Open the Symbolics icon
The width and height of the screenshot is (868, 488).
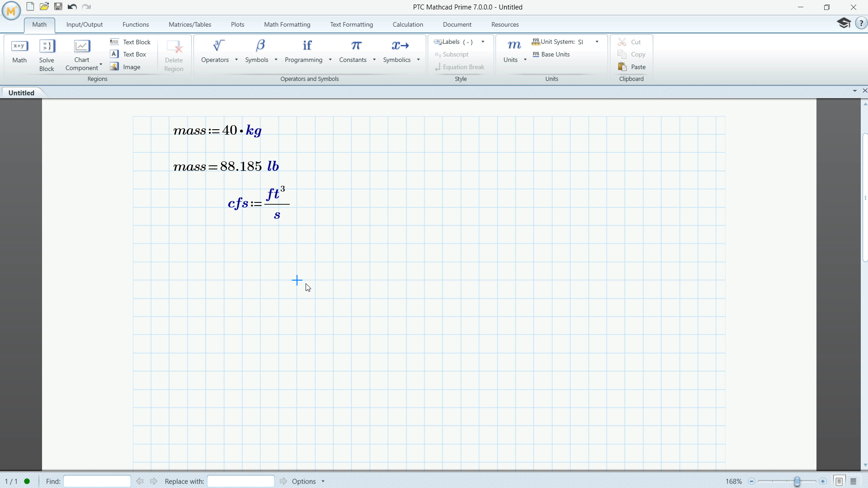400,46
